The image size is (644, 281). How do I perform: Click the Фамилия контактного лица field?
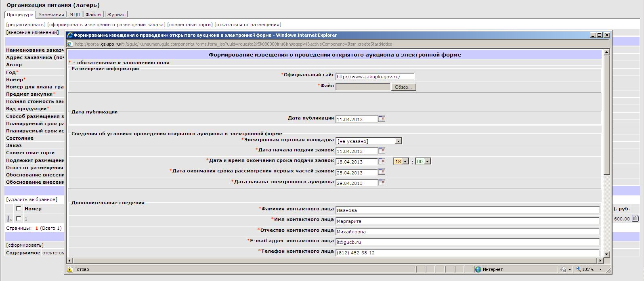click(468, 210)
